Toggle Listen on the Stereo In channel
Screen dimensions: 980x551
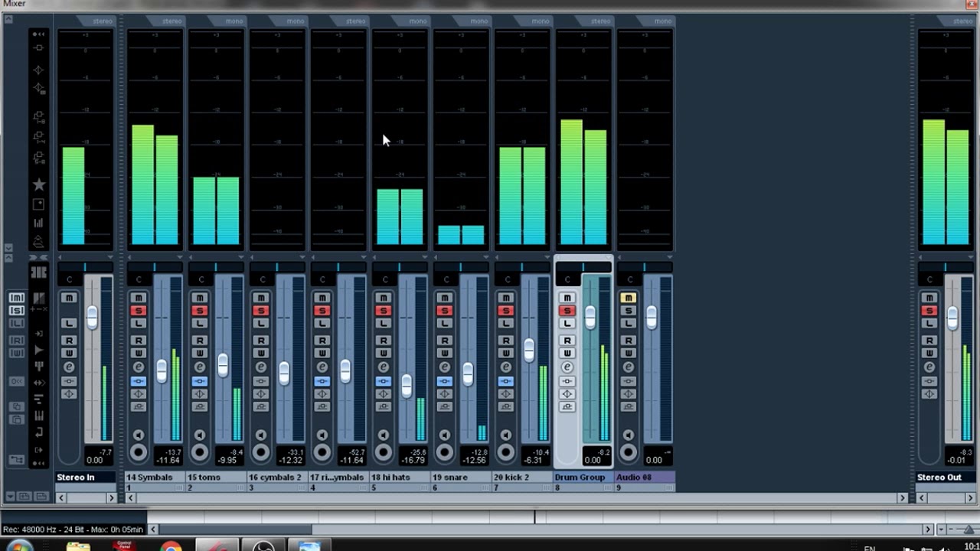point(69,324)
